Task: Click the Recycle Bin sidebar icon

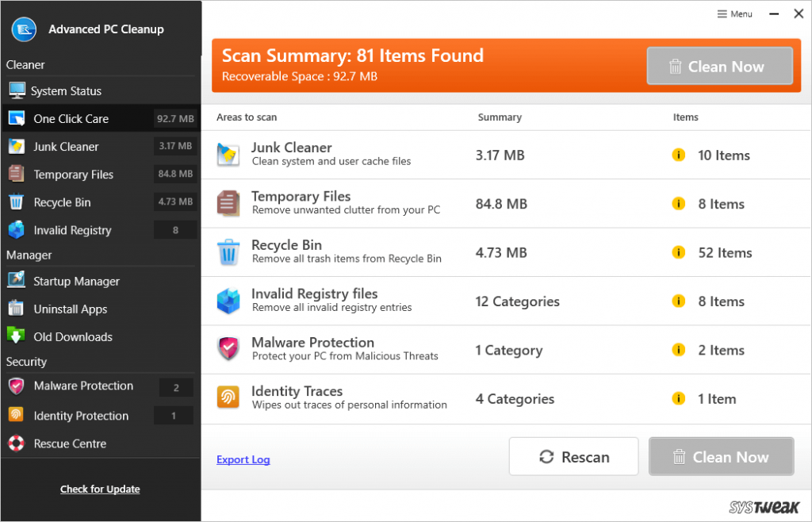Action: (x=17, y=202)
